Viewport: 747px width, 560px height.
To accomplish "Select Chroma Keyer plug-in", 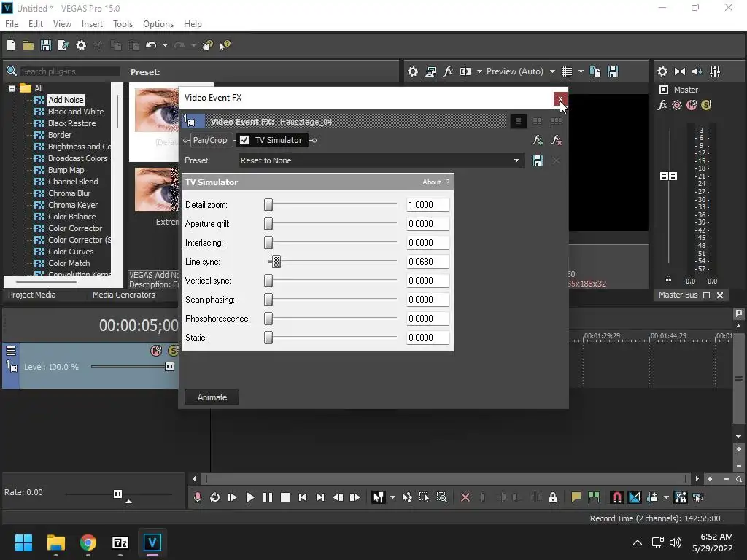I will [73, 205].
